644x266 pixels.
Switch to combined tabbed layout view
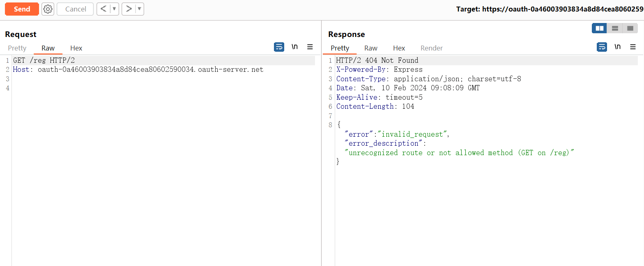pyautogui.click(x=630, y=28)
